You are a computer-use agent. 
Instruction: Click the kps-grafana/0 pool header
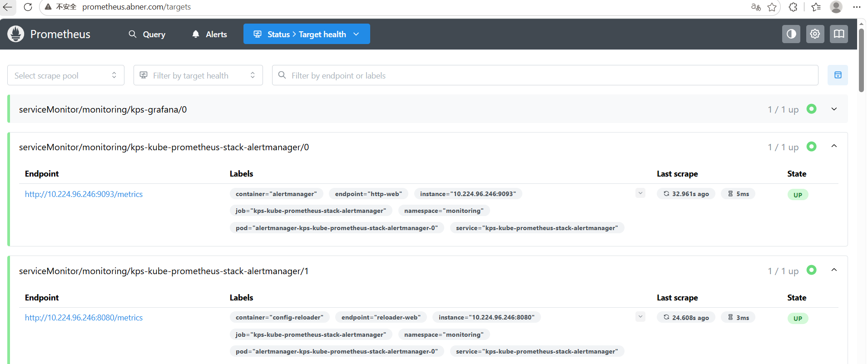tap(428, 109)
